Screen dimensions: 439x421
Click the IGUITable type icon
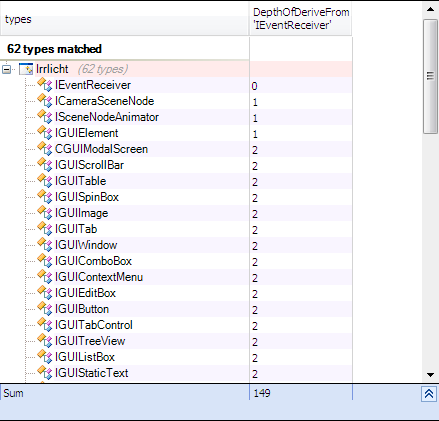(x=45, y=181)
